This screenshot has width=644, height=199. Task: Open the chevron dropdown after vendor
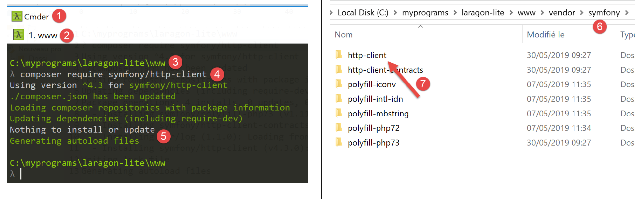click(x=582, y=13)
